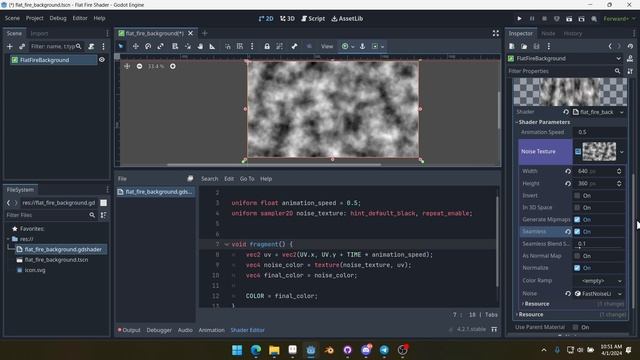Click the viewport View menu button
This screenshot has width=640, height=360.
point(327,46)
